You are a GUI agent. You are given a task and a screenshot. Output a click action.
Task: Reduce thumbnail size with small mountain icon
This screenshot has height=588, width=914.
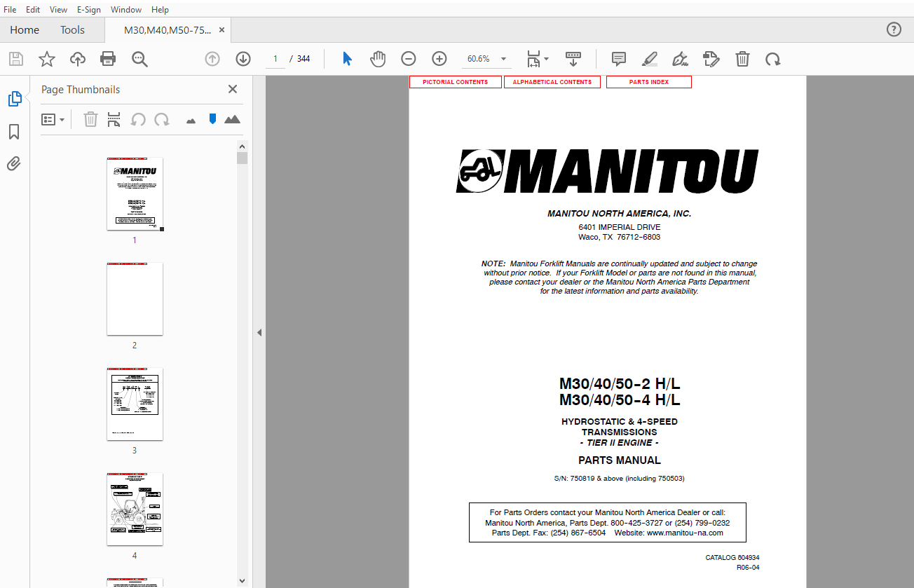pos(191,121)
